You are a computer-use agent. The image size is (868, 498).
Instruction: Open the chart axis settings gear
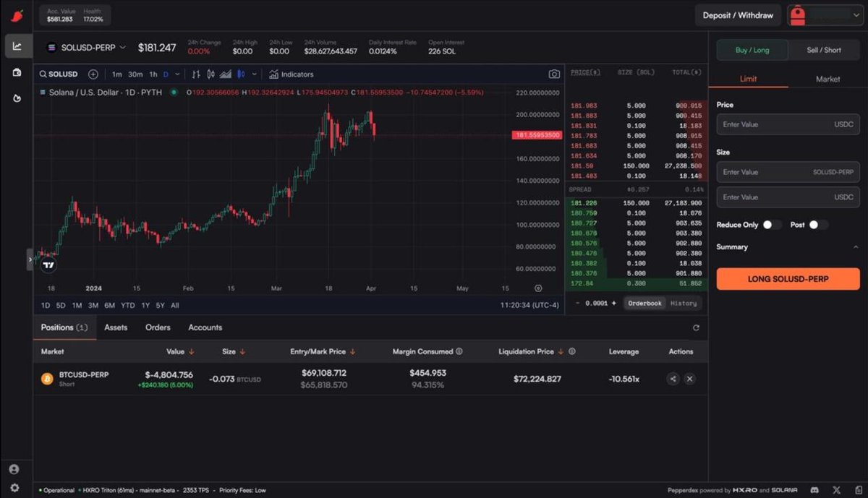(x=538, y=288)
